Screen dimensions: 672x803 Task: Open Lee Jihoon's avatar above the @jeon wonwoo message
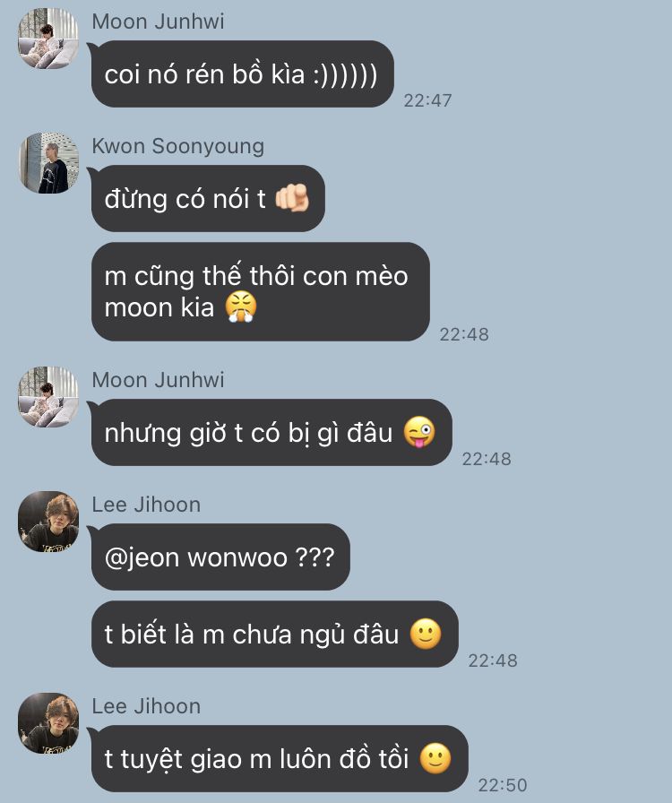tap(48, 522)
